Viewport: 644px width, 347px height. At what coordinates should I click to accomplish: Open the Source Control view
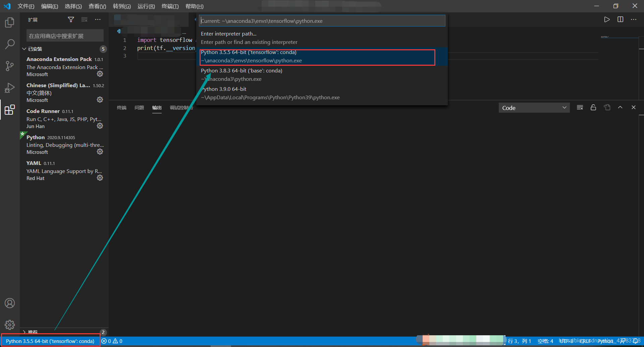coord(10,66)
